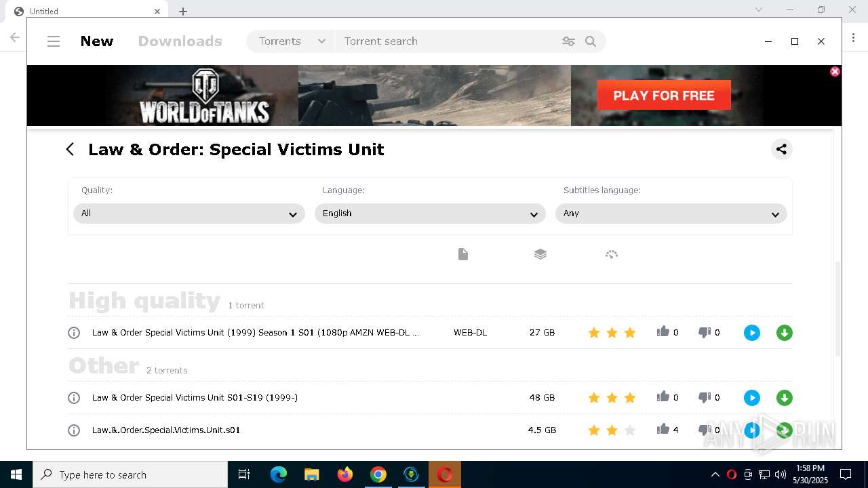
Task: Show info for Law.&.Order...s01 torrent
Action: click(x=74, y=430)
